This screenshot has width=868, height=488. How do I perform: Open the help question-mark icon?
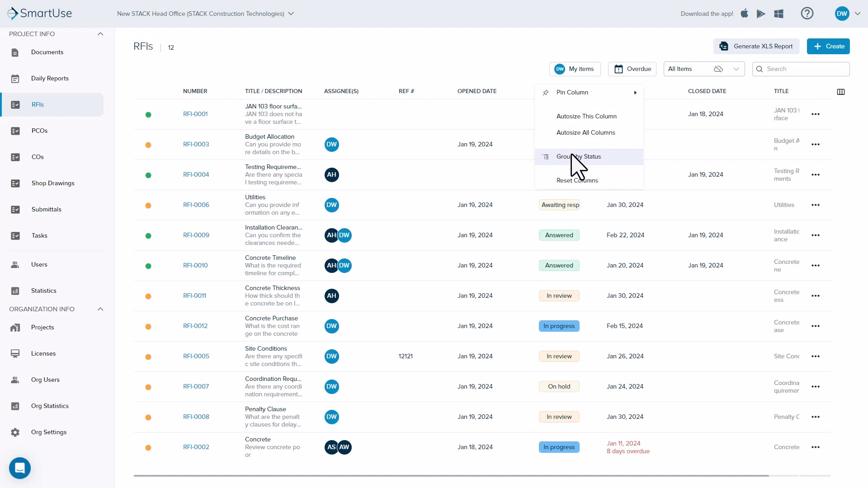[x=807, y=13]
